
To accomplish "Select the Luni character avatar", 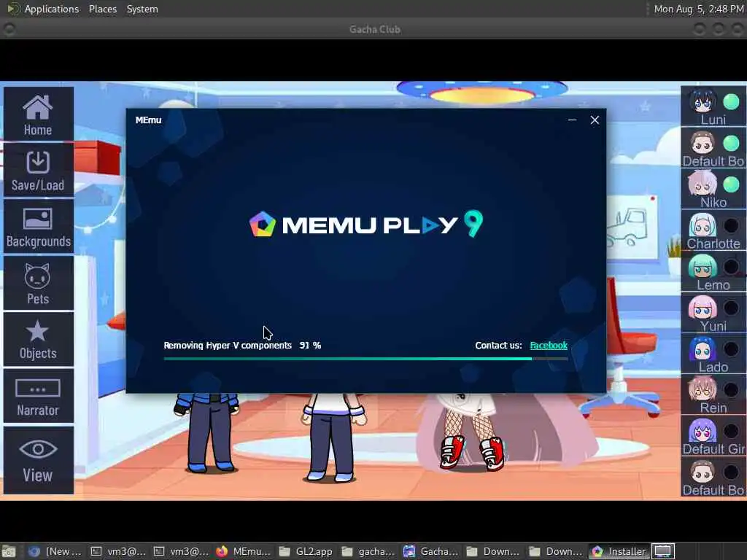I will click(x=703, y=101).
